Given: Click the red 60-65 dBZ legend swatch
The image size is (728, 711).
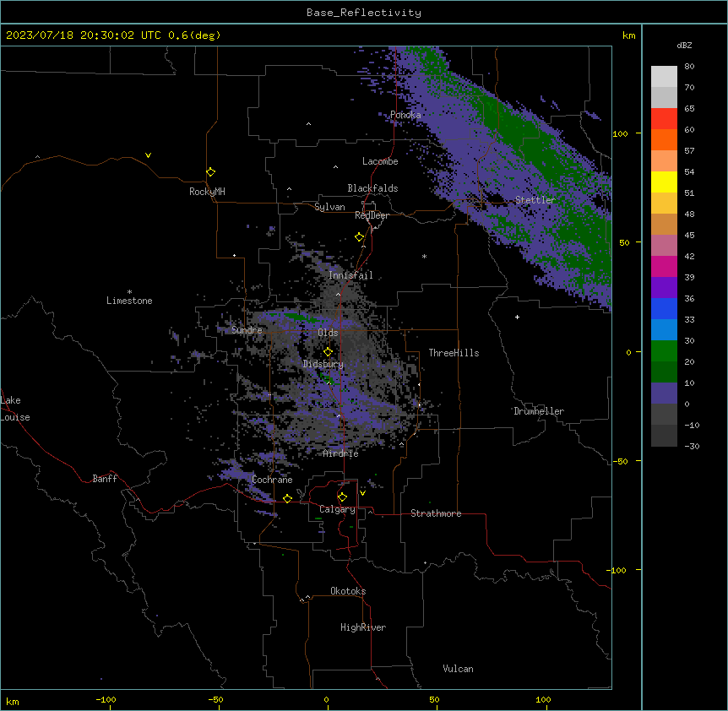Looking at the screenshot, I should tap(664, 118).
